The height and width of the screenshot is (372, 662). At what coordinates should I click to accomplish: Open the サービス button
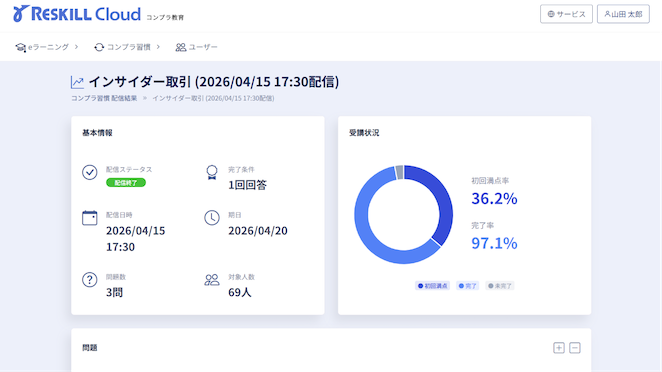tap(566, 14)
